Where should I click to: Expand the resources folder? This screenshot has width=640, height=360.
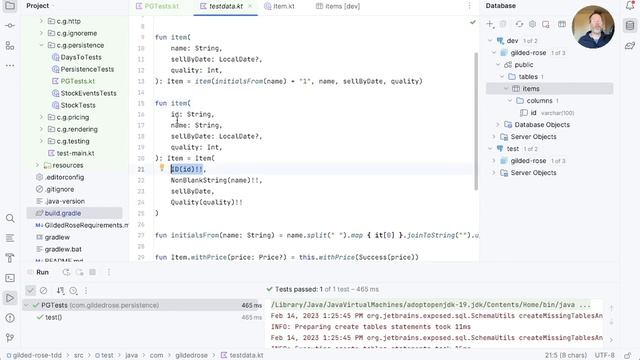pyautogui.click(x=37, y=165)
